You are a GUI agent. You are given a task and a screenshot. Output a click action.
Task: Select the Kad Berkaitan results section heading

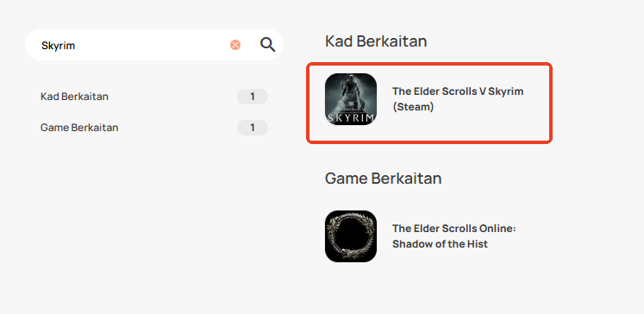click(x=376, y=41)
